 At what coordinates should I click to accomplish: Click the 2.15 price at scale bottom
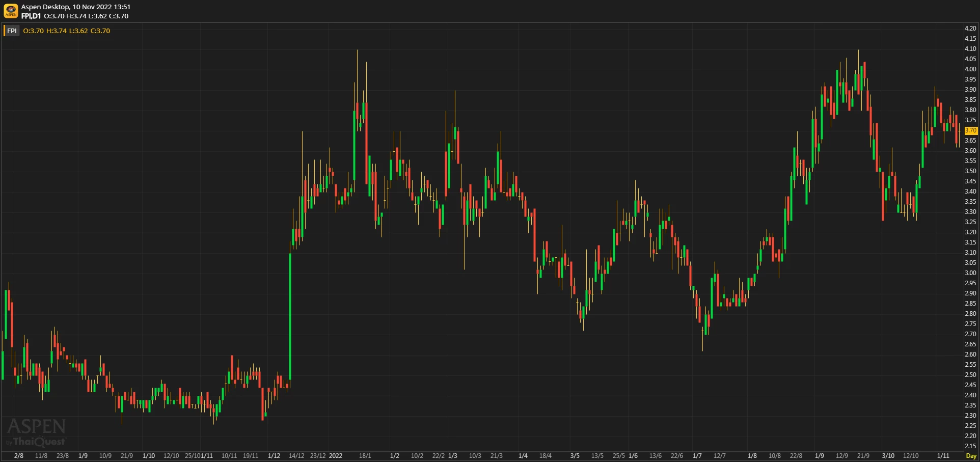pyautogui.click(x=970, y=446)
